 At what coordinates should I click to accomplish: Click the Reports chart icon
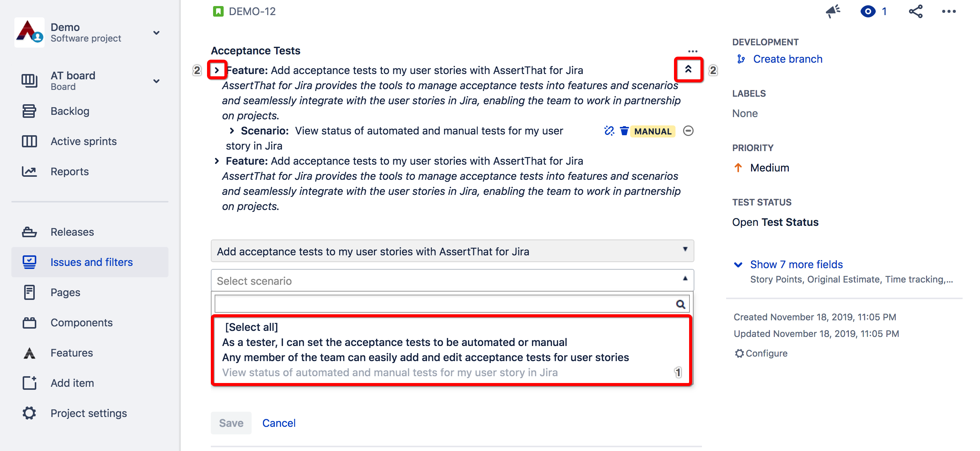point(29,171)
